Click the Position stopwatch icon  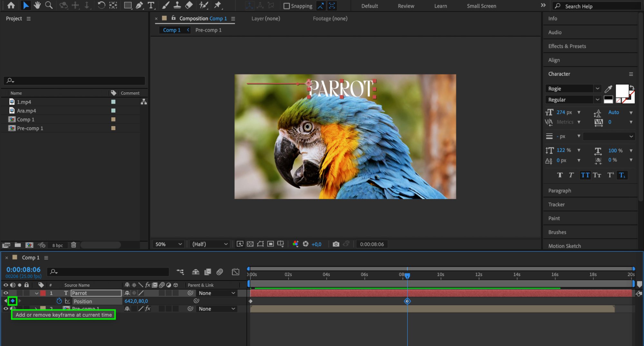pyautogui.click(x=59, y=301)
